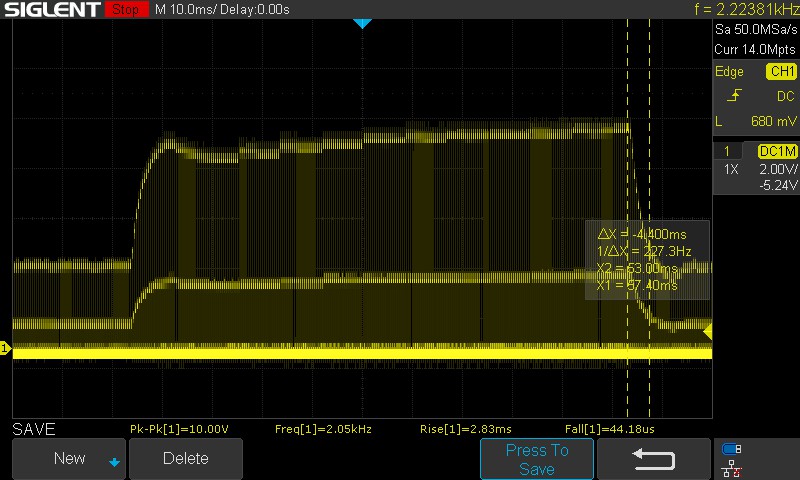Click the disconnected network LAN icon
The image size is (800, 480).
click(732, 467)
